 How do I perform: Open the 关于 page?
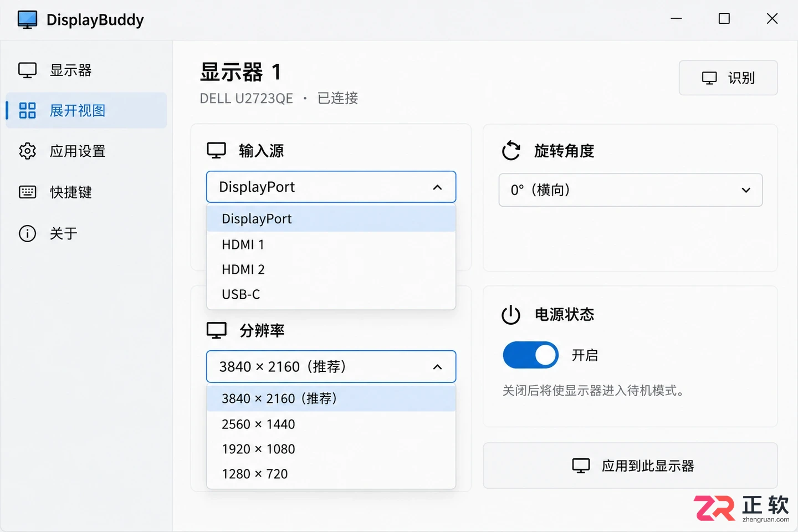click(x=86, y=233)
